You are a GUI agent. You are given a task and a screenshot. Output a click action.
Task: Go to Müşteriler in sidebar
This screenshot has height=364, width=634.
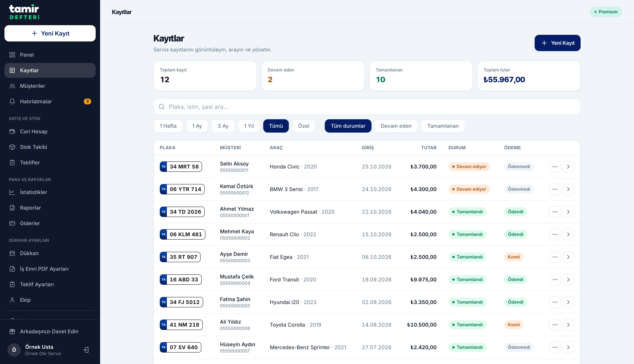50,86
